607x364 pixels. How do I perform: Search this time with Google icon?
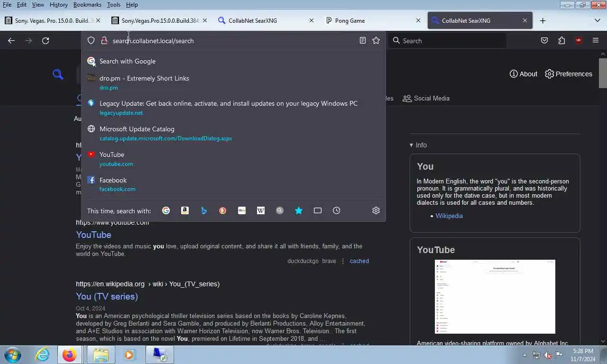pos(166,210)
